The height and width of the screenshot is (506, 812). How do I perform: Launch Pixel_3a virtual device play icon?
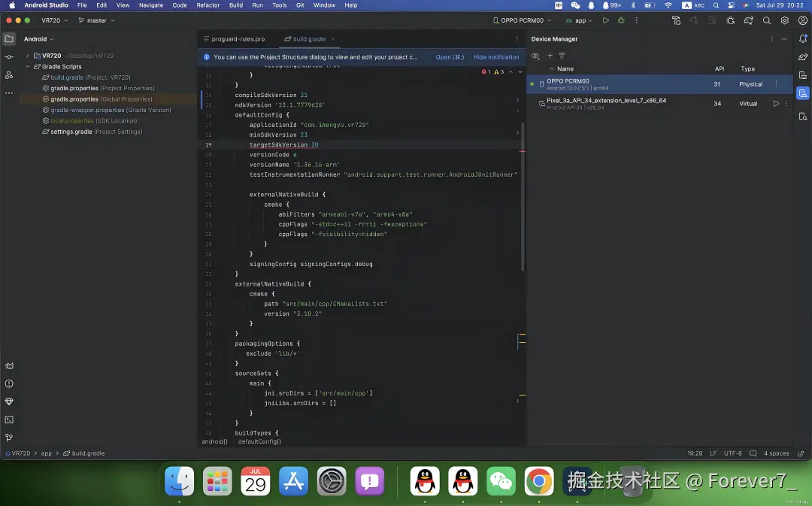(x=776, y=104)
